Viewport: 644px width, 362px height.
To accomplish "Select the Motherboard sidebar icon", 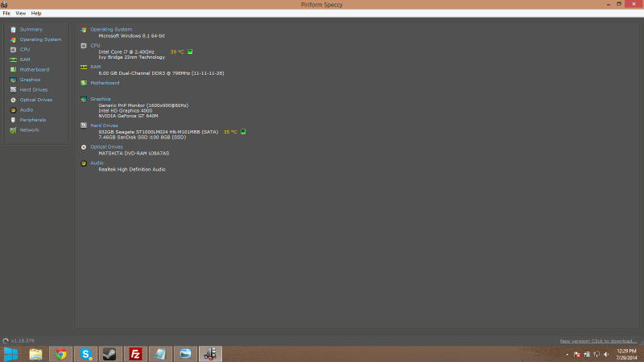I will tap(13, 70).
